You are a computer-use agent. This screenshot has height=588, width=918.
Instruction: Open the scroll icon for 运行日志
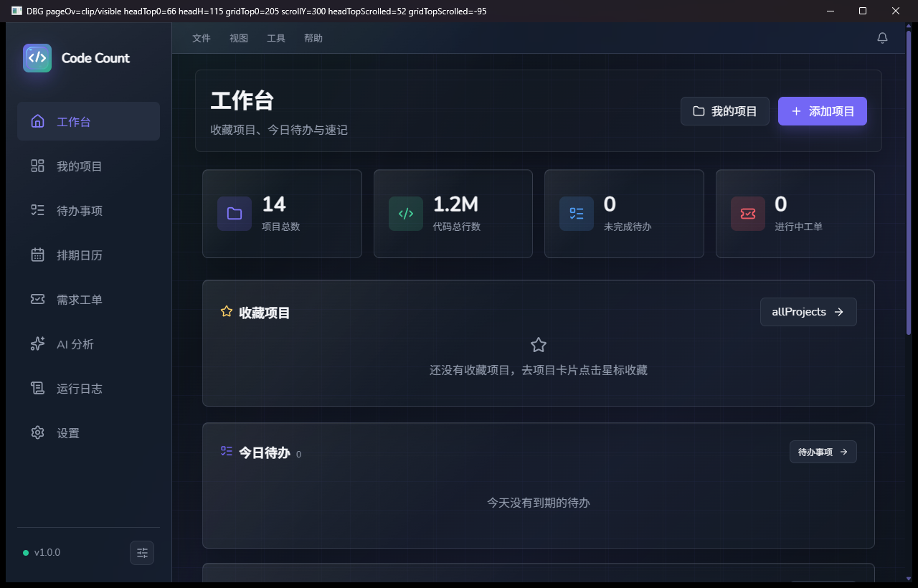pyautogui.click(x=38, y=389)
